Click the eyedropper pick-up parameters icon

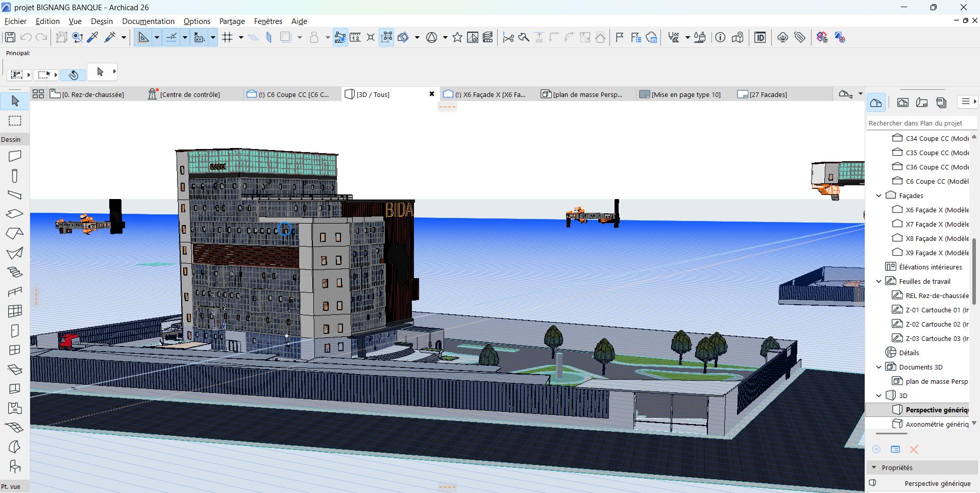(93, 37)
